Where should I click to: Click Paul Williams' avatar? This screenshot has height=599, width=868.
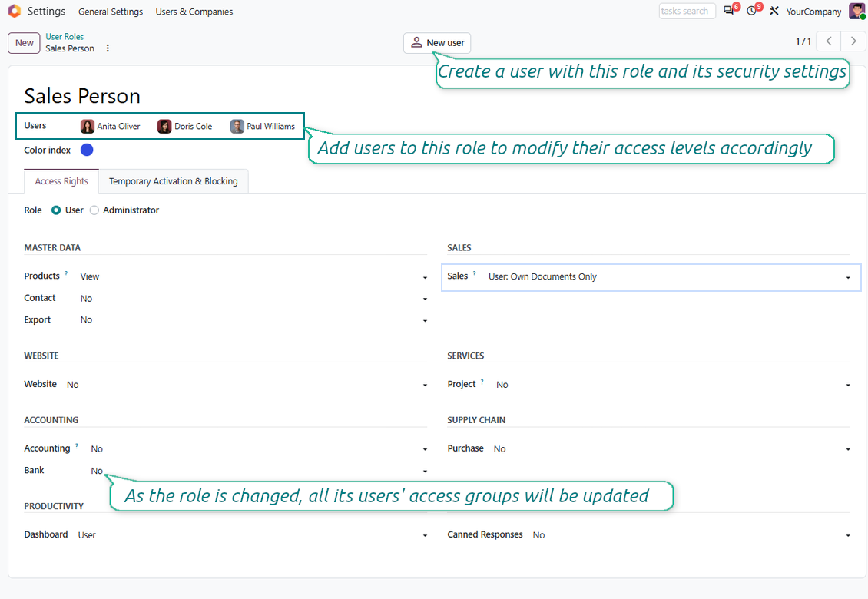tap(237, 126)
